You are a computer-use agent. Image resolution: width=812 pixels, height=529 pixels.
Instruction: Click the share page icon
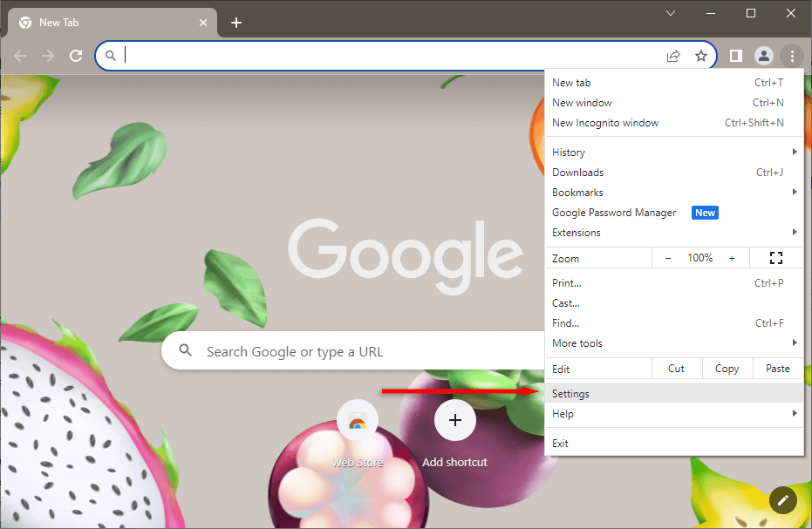pyautogui.click(x=673, y=56)
